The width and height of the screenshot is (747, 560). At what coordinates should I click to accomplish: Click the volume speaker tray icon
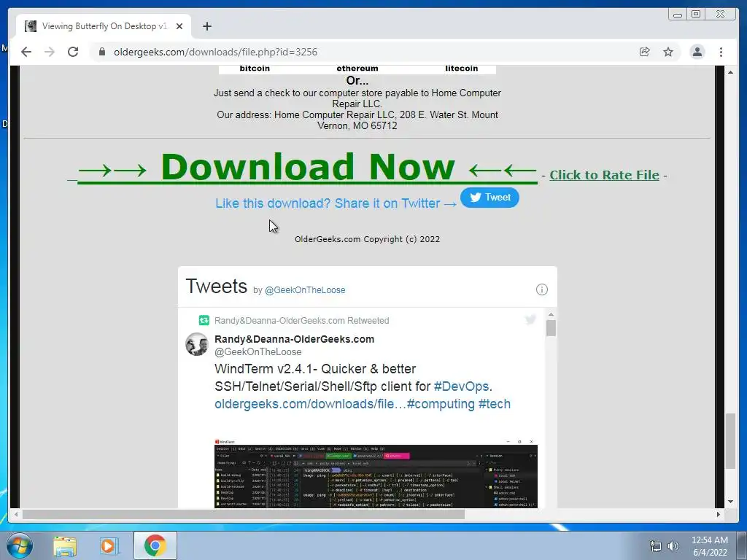click(x=673, y=546)
